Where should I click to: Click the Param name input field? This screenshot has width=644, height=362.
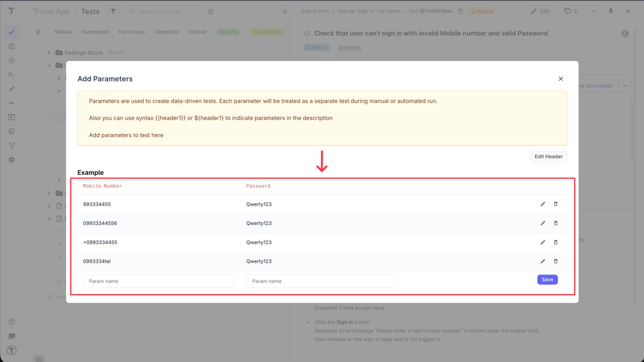pos(159,281)
